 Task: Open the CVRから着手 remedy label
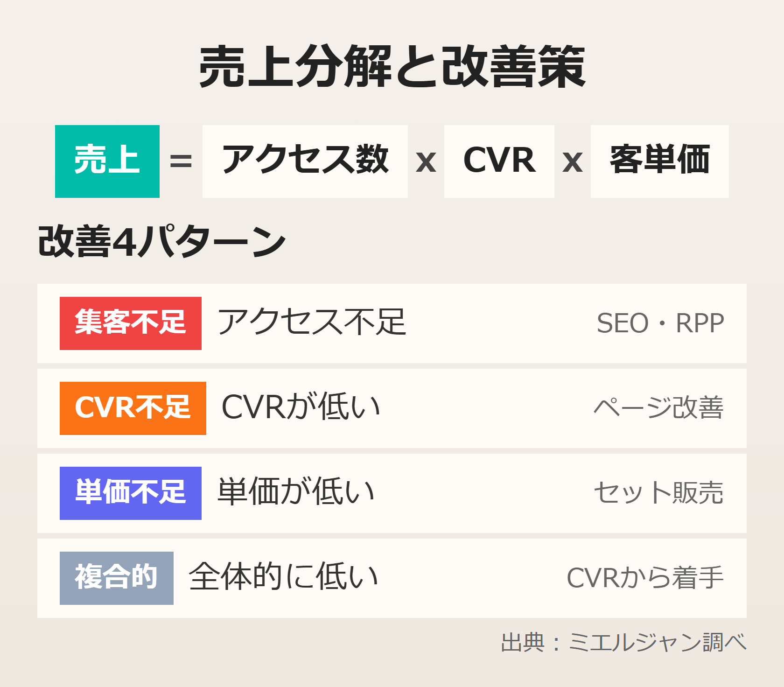pyautogui.click(x=645, y=578)
